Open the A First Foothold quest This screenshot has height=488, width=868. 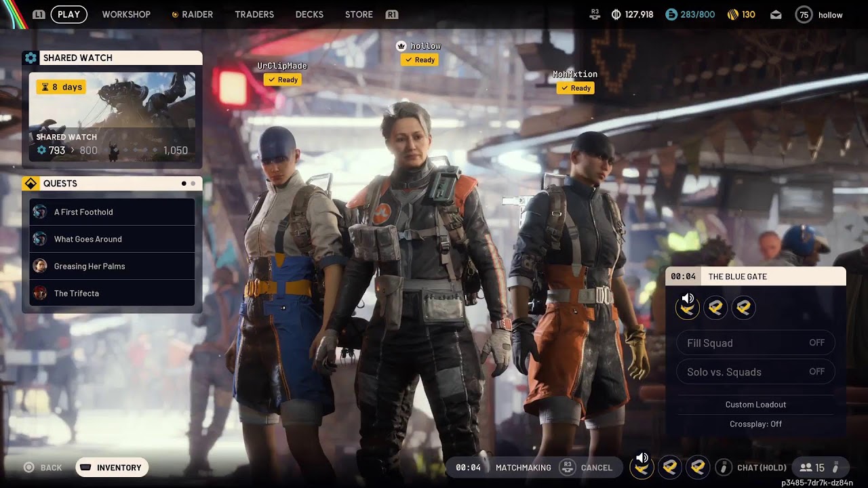pos(112,212)
